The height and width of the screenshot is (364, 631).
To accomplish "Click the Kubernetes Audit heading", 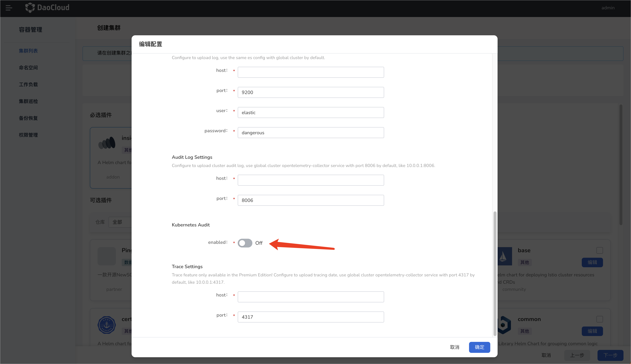I will [191, 225].
